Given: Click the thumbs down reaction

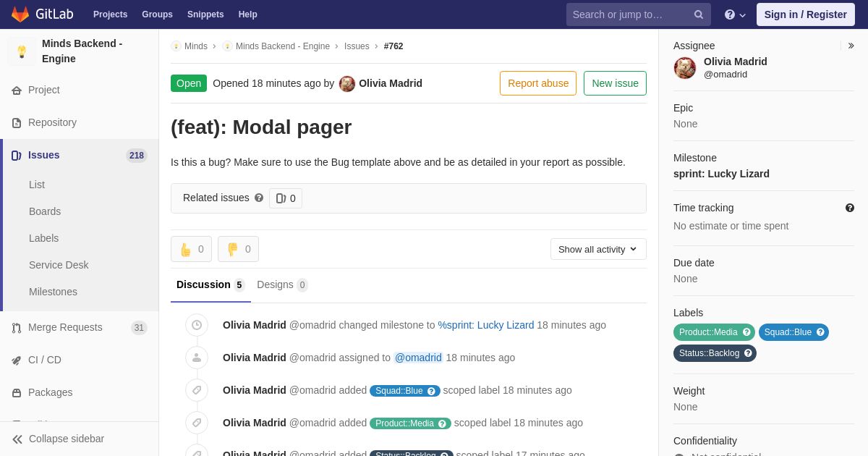Looking at the screenshot, I should tap(238, 249).
